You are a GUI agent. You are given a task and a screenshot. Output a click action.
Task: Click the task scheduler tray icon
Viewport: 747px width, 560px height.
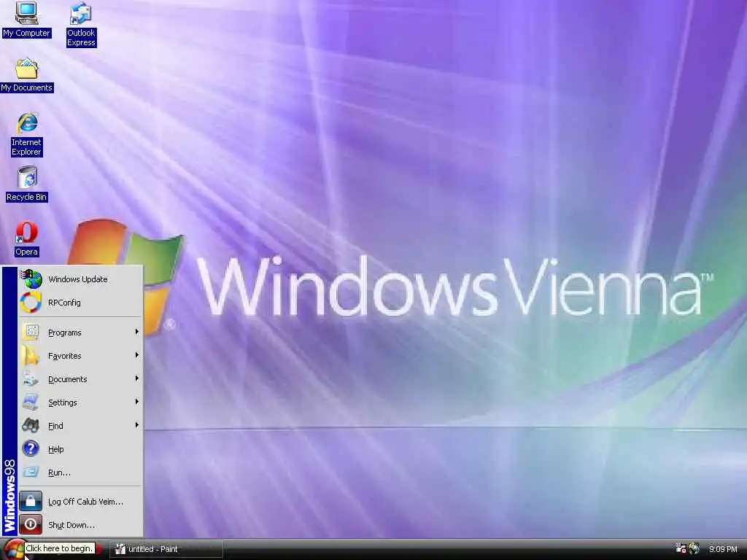[x=681, y=548]
